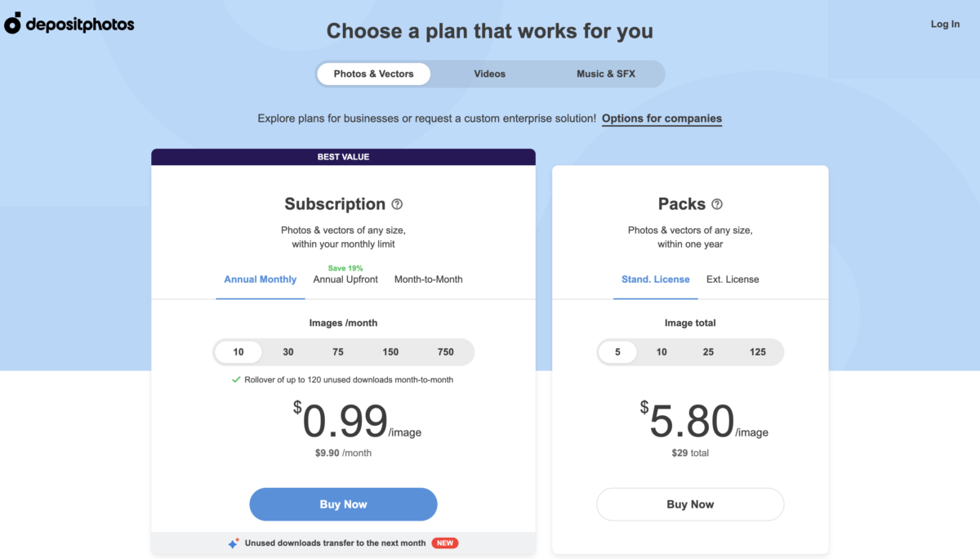Select 750 images per month

445,351
